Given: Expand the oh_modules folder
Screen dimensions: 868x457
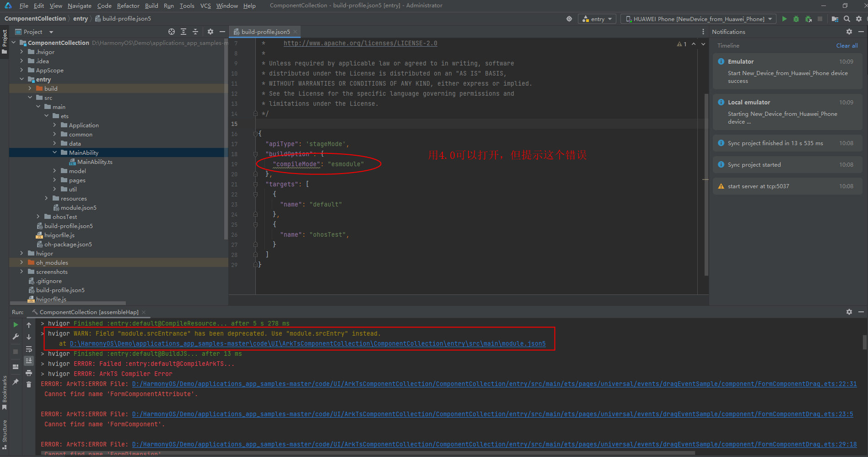Looking at the screenshot, I should (x=22, y=262).
